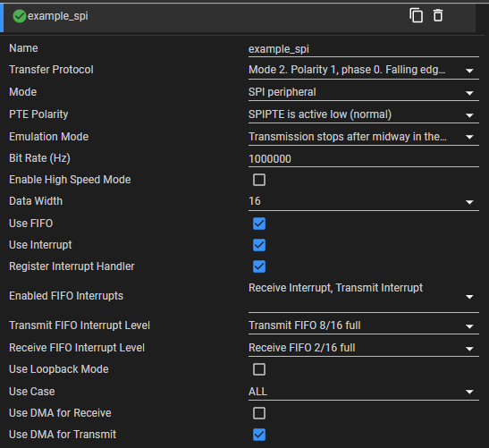489x448 pixels.
Task: Delete example_spi using the trash icon
Action: click(438, 15)
